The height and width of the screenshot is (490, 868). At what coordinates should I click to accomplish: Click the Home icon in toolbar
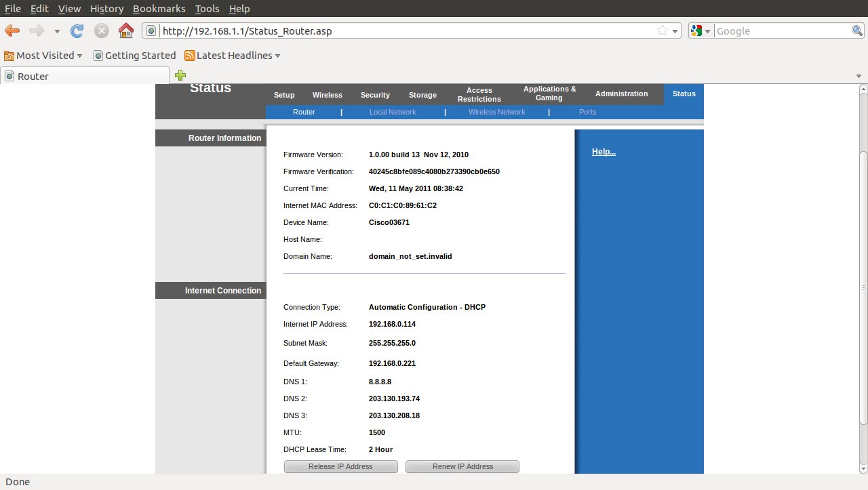point(125,30)
